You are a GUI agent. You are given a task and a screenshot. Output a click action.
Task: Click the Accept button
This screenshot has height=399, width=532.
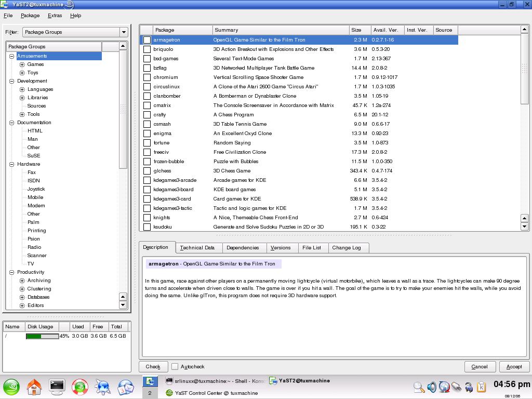coord(514,366)
